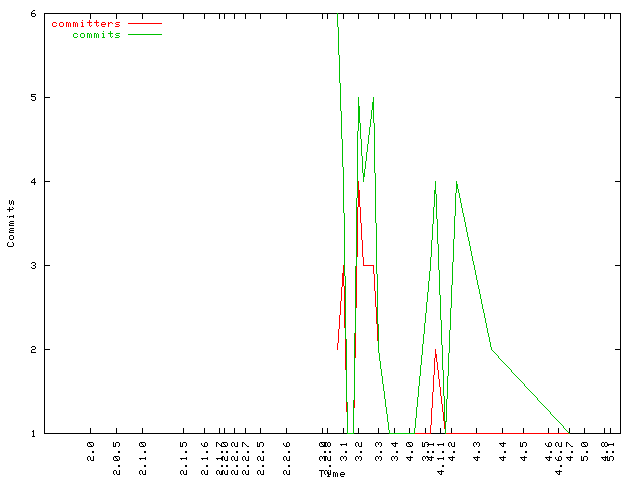Click the y-axis tick label 2
Image resolution: width=640 pixels, height=480 pixels.
(x=34, y=350)
